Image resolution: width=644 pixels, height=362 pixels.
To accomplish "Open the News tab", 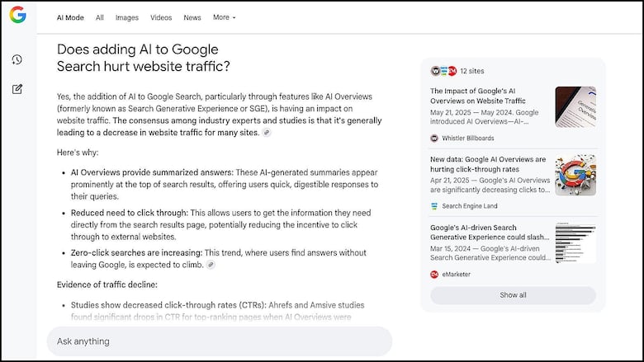I will pos(192,17).
